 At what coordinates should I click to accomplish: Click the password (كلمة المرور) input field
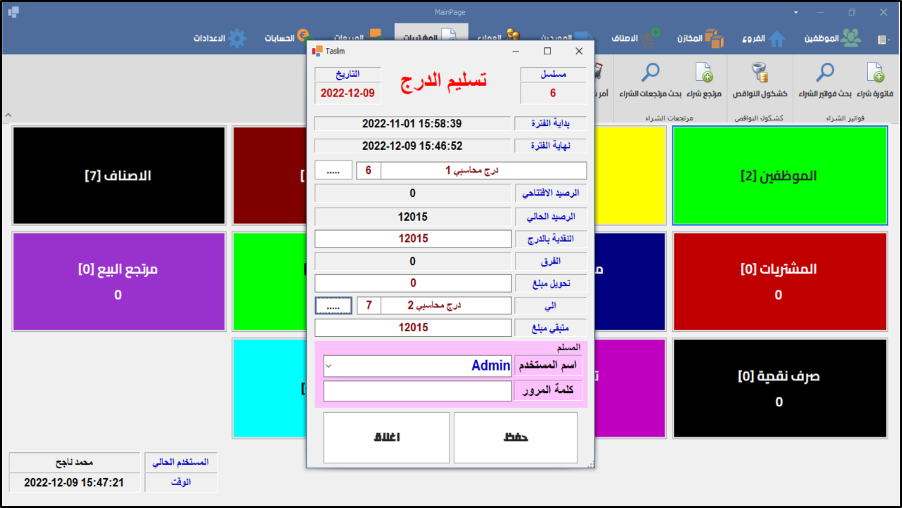point(417,391)
